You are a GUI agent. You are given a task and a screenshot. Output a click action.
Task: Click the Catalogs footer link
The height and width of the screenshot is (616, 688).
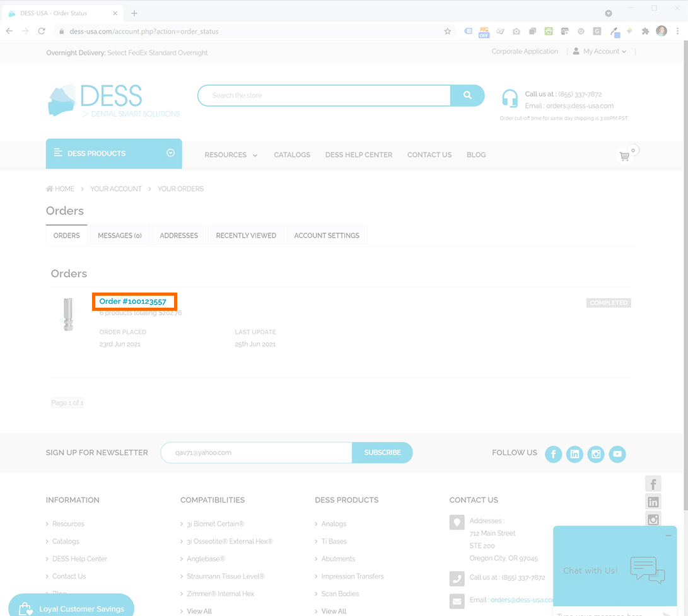pos(66,542)
